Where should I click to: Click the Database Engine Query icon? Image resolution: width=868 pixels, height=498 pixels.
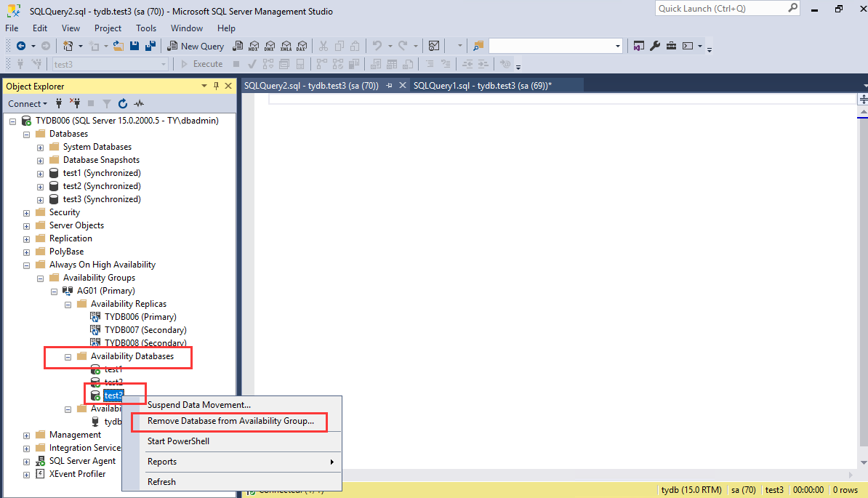(x=238, y=46)
